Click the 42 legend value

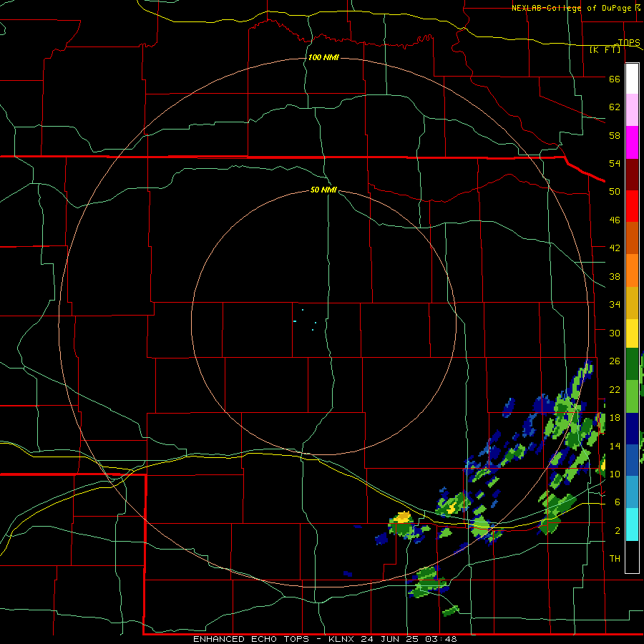tap(615, 248)
